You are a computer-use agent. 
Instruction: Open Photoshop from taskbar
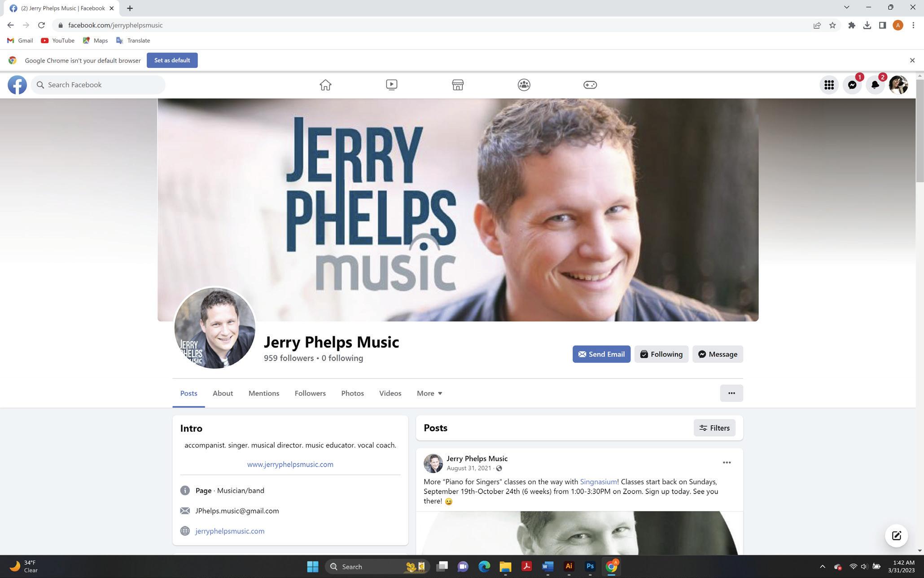pyautogui.click(x=590, y=567)
